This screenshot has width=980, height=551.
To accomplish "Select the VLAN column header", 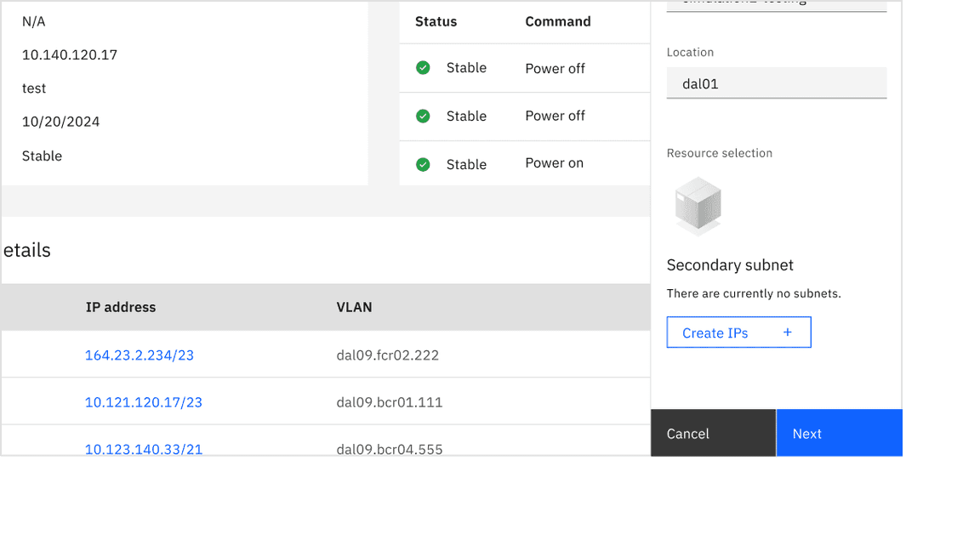I will point(354,308).
